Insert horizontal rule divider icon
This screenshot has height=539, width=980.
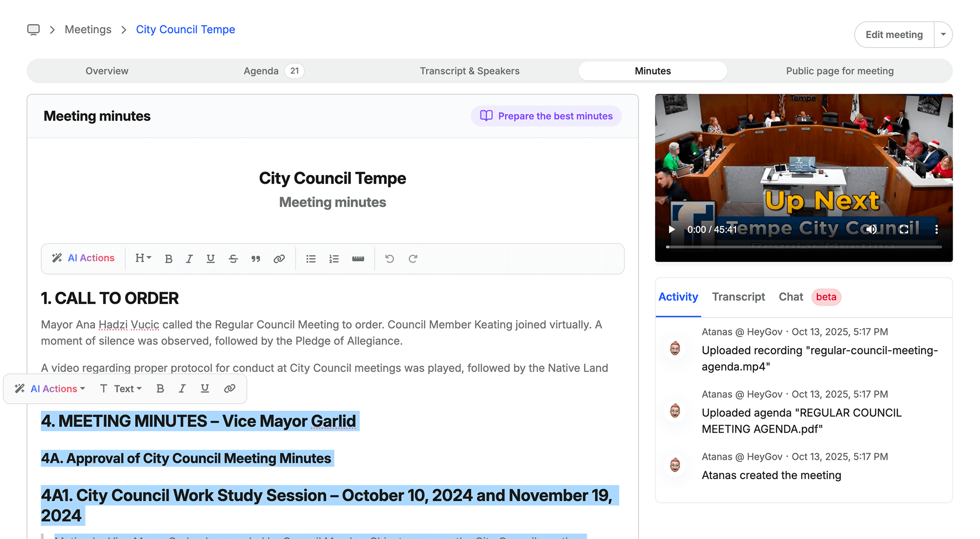358,258
